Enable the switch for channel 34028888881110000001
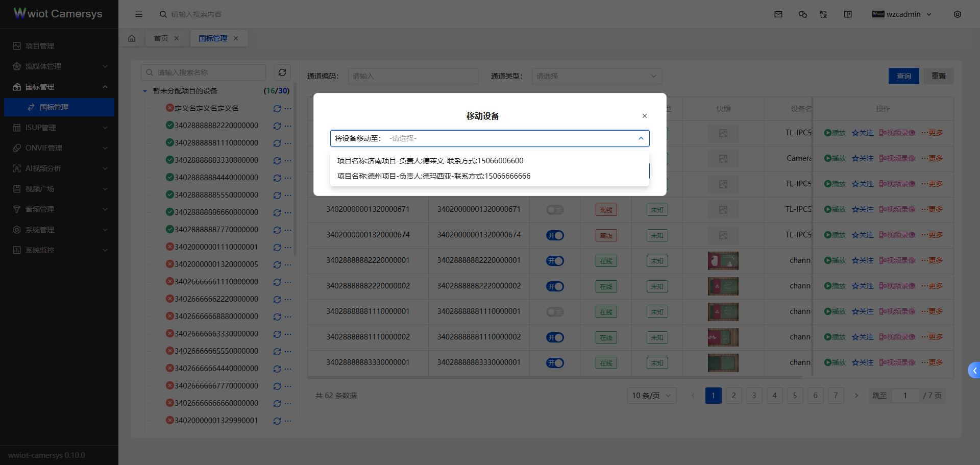 555,312
